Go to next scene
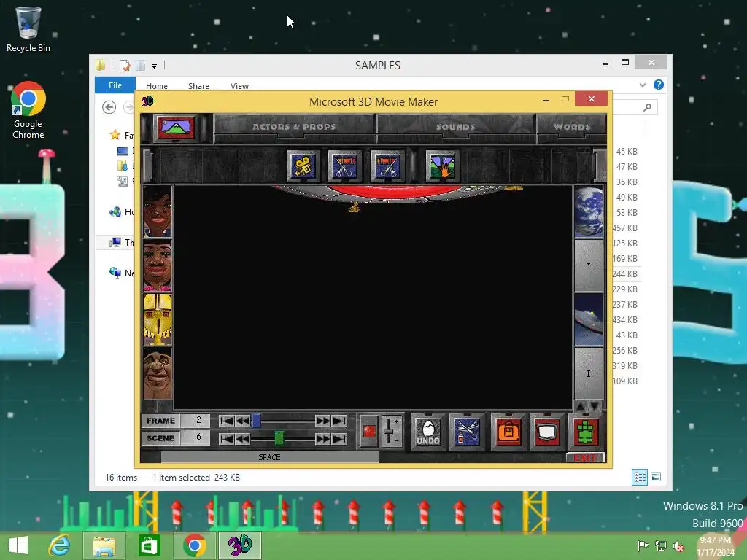Image resolution: width=747 pixels, height=560 pixels. pyautogui.click(x=322, y=438)
